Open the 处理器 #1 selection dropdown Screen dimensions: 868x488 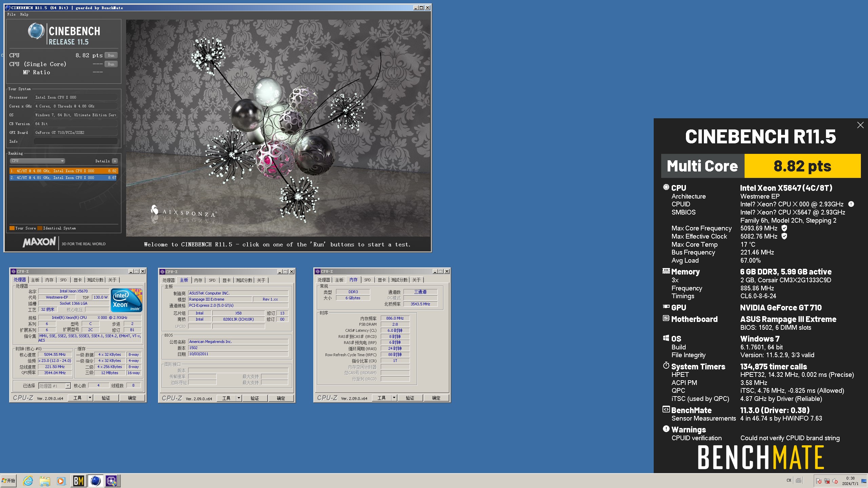tap(55, 386)
